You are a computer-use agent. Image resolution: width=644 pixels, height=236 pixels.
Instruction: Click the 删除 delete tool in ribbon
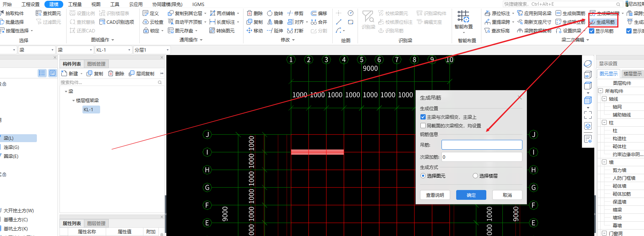pos(255,13)
